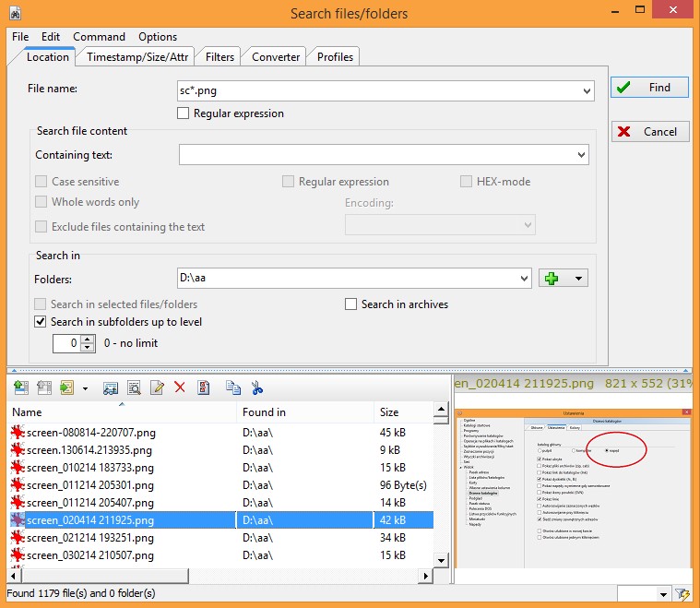Click the magnifier view file icon
The image size is (700, 608).
pos(134,388)
